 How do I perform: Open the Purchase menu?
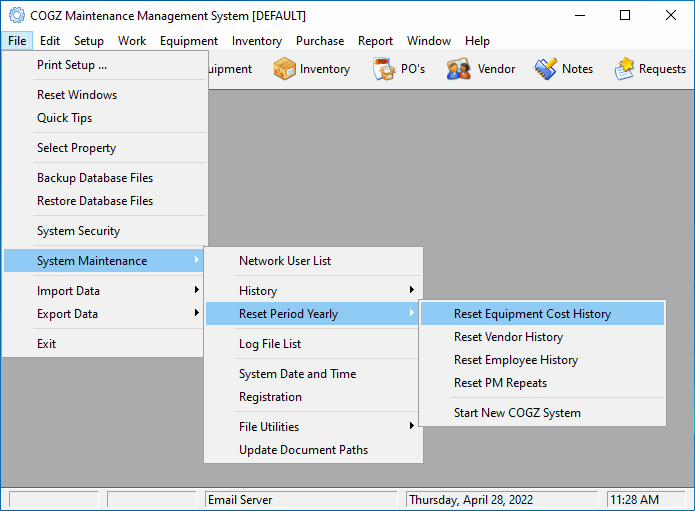tap(320, 41)
